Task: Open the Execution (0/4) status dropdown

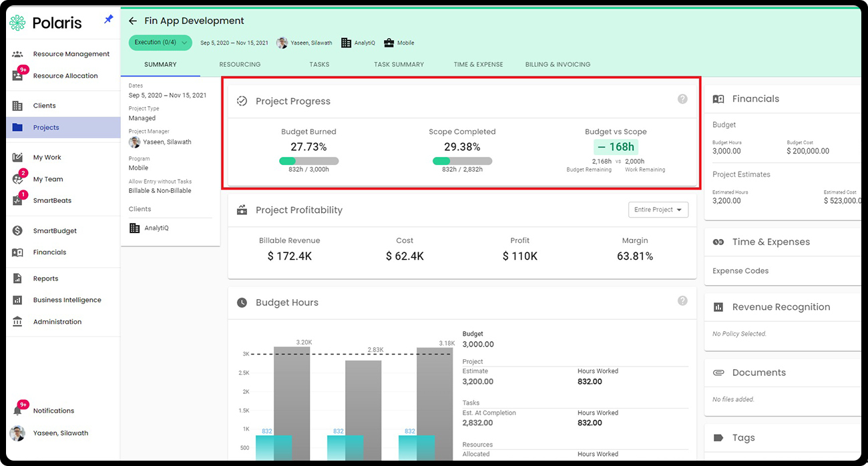Action: (x=160, y=43)
